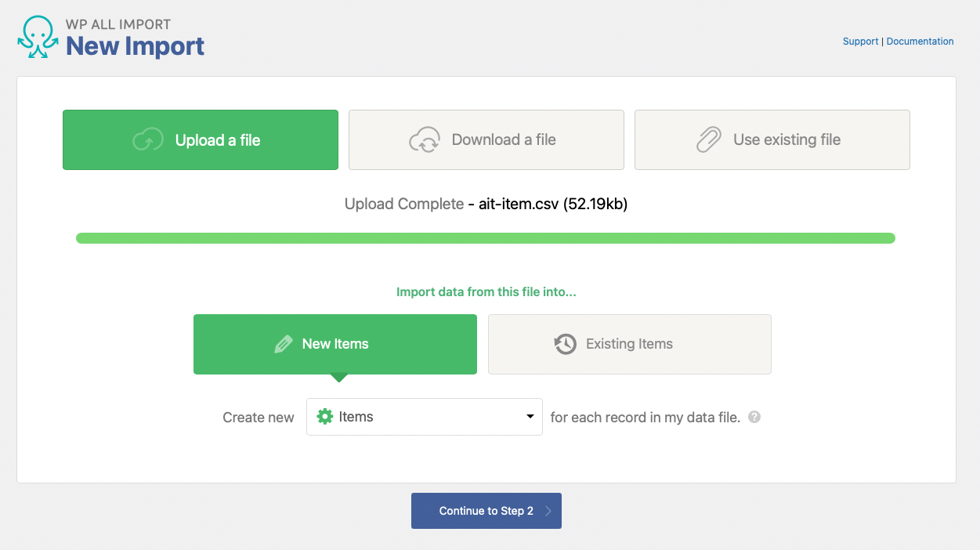Continue to Step 2
Screen dimensions: 980x550
tap(486, 511)
